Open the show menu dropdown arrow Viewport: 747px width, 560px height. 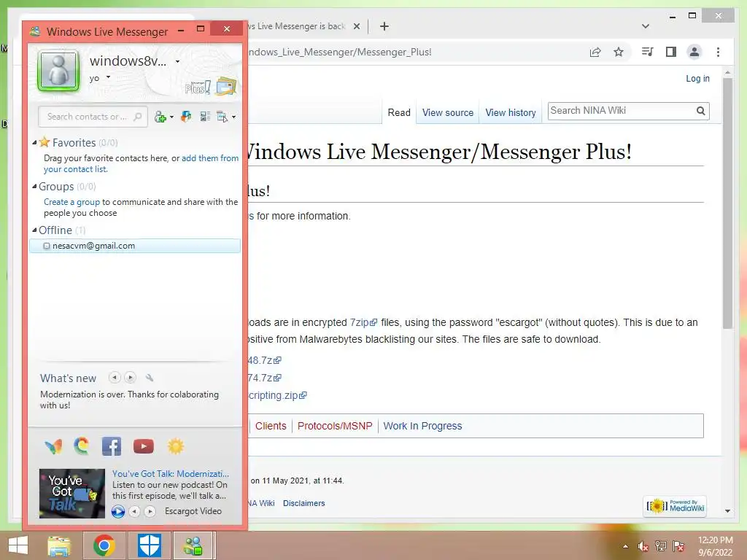(x=233, y=117)
